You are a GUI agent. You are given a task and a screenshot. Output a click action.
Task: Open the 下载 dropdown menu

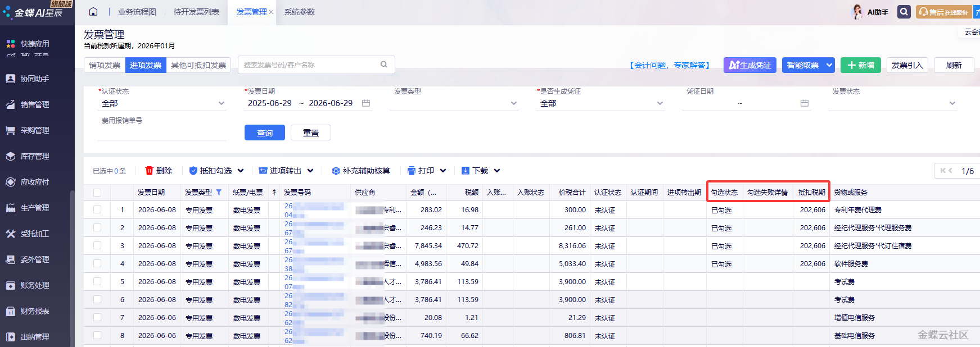pos(497,171)
